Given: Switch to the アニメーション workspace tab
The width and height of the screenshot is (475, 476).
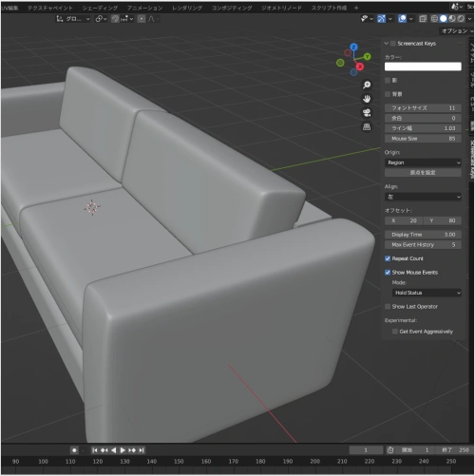Looking at the screenshot, I should point(144,8).
